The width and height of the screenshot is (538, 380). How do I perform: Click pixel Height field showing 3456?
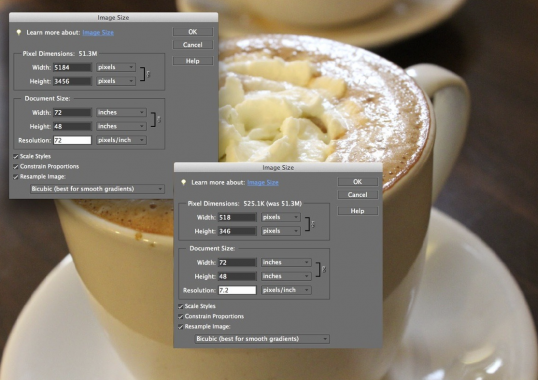72,81
